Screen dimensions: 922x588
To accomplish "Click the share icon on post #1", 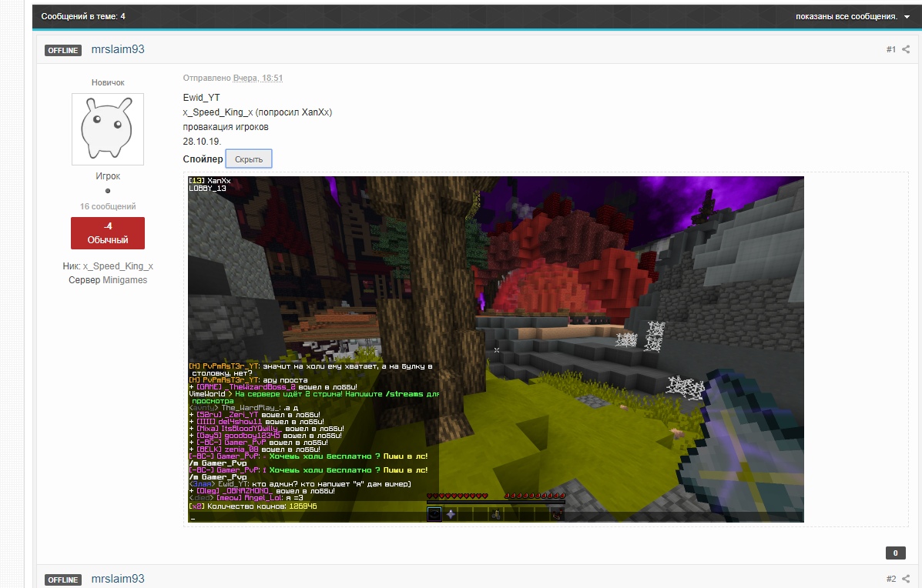I will click(x=906, y=49).
